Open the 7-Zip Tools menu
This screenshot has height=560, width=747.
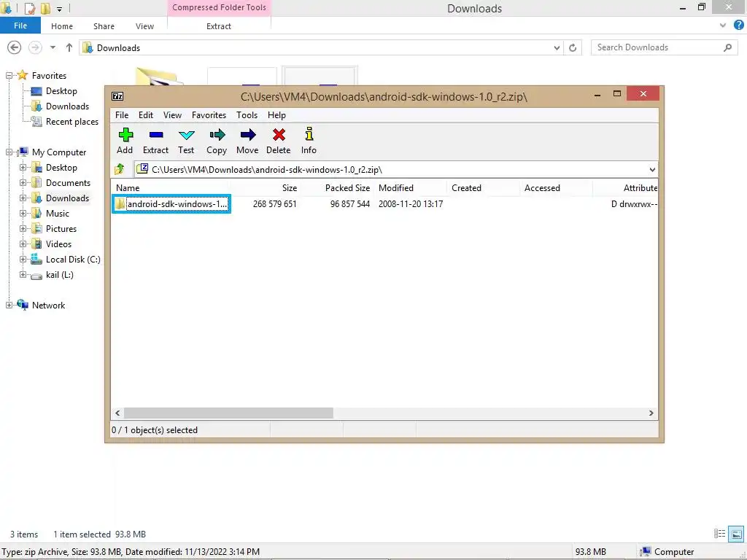pyautogui.click(x=247, y=114)
